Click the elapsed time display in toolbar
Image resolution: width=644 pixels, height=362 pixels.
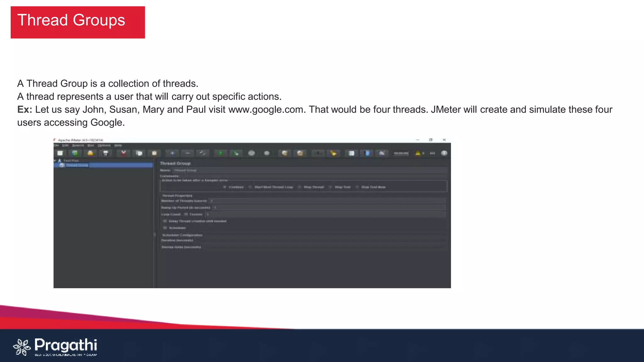[401, 153]
